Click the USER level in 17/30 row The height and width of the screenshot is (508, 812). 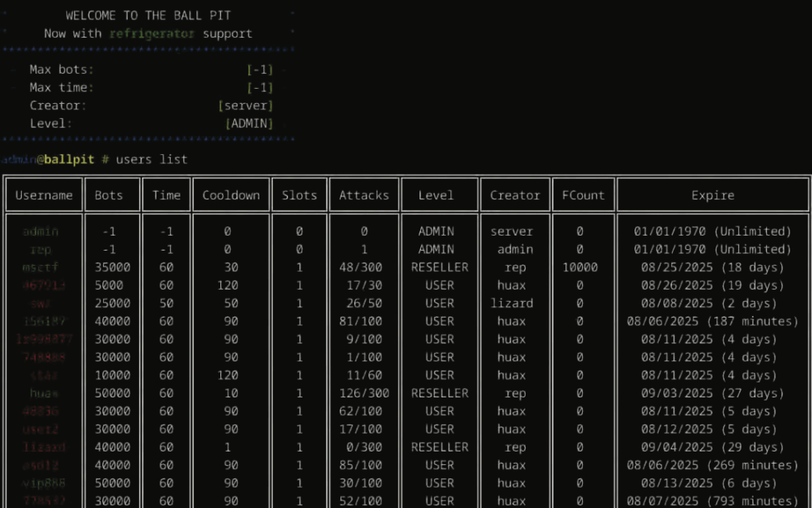point(440,286)
